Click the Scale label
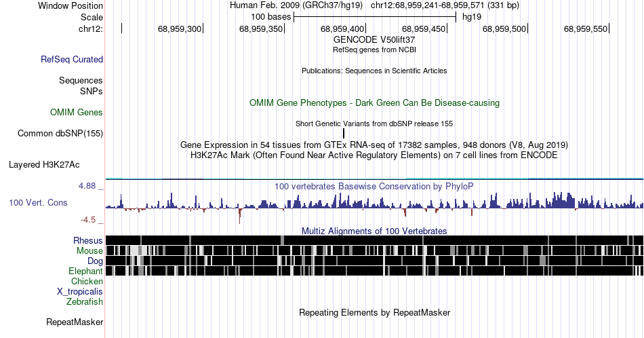Image resolution: width=644 pixels, height=338 pixels. click(92, 17)
